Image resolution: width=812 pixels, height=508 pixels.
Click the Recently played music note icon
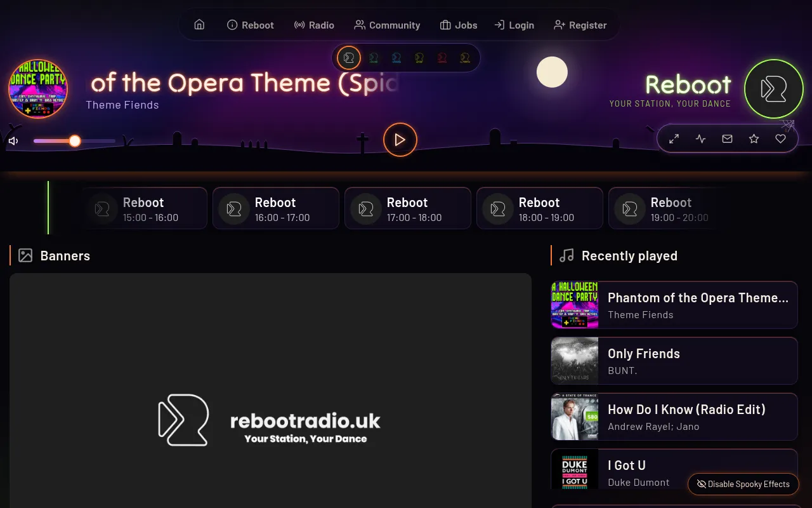tap(566, 255)
